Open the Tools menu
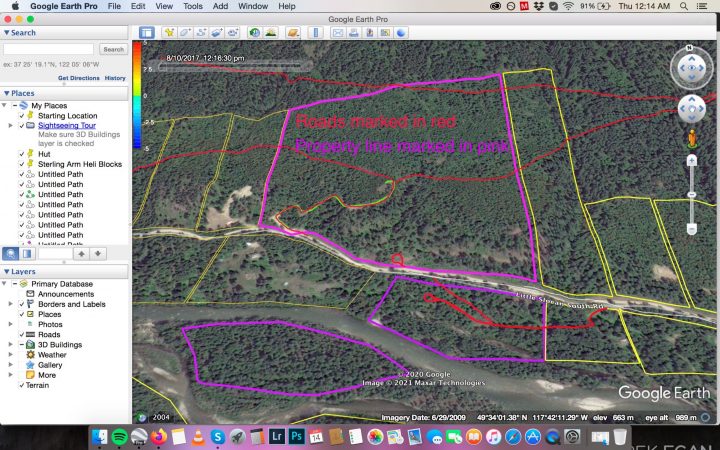The height and width of the screenshot is (450, 720). pyautogui.click(x=192, y=6)
